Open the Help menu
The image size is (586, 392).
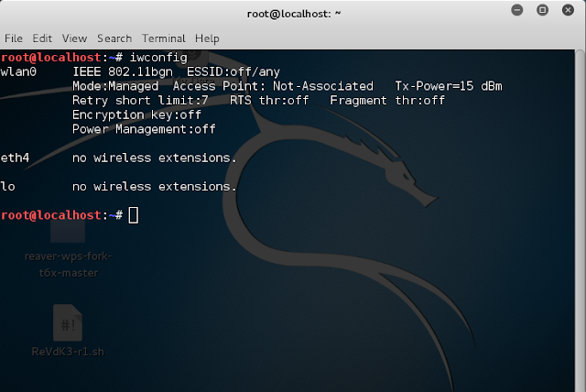tap(207, 38)
